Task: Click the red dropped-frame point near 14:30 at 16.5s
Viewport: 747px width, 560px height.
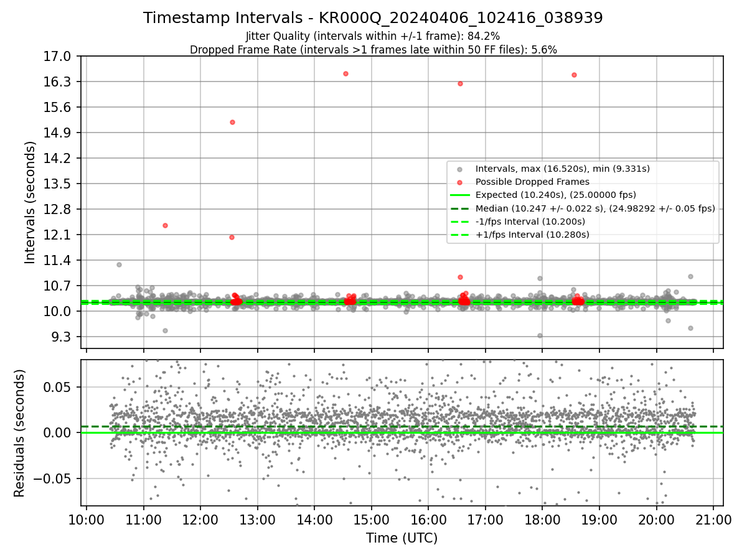Action: 345,73
